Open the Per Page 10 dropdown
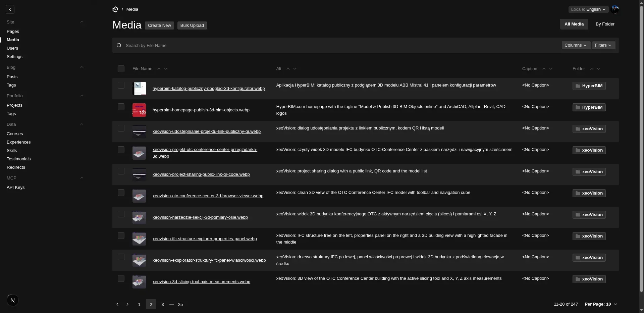Image resolution: width=644 pixels, height=313 pixels. [601, 304]
